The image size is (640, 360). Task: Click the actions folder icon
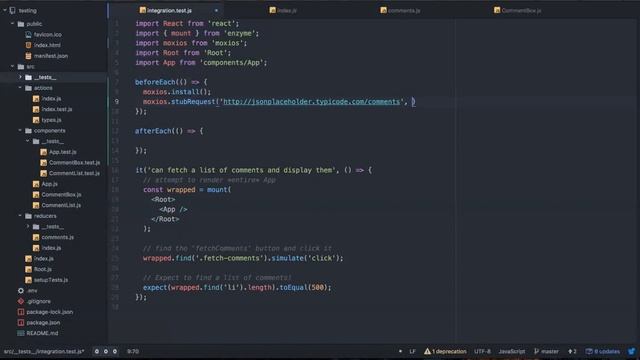[x=29, y=88]
